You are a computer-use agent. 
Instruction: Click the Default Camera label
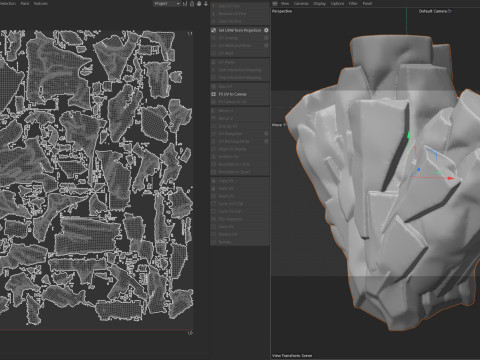(x=433, y=11)
